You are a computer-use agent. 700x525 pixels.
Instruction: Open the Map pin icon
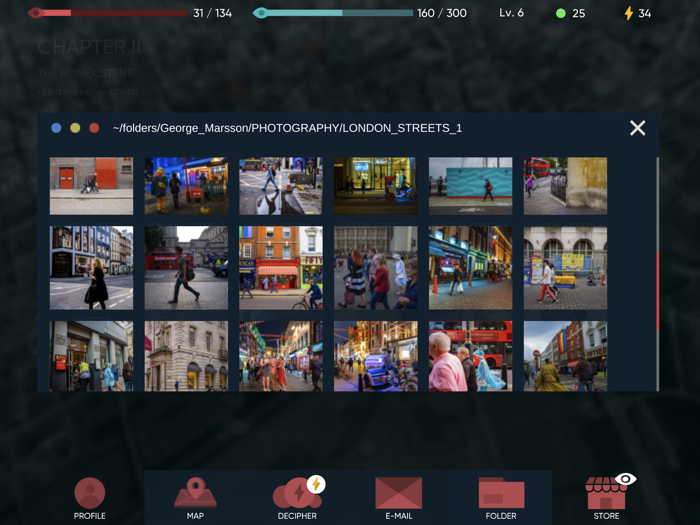[x=195, y=492]
